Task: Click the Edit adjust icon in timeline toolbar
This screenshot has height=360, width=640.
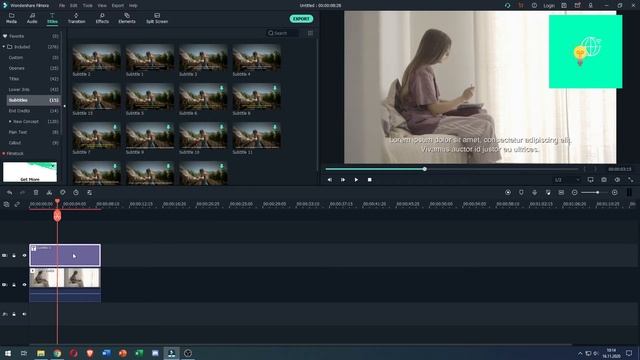Action: [x=89, y=193]
